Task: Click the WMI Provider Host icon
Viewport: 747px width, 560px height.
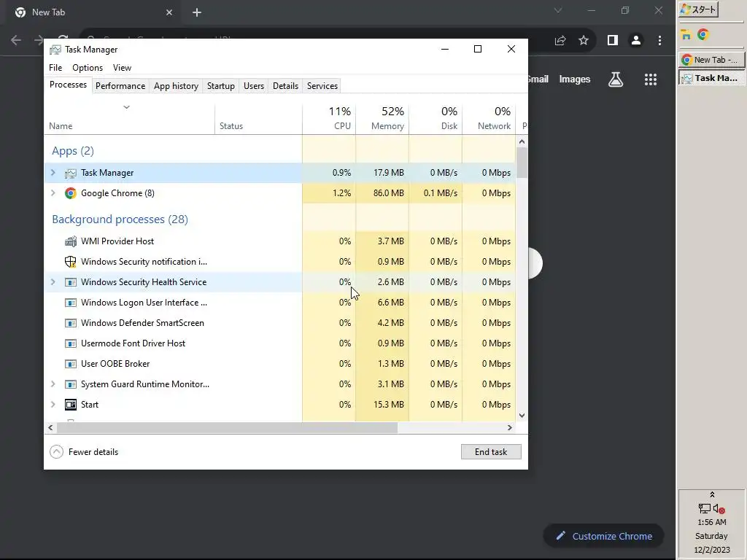Action: (x=71, y=241)
